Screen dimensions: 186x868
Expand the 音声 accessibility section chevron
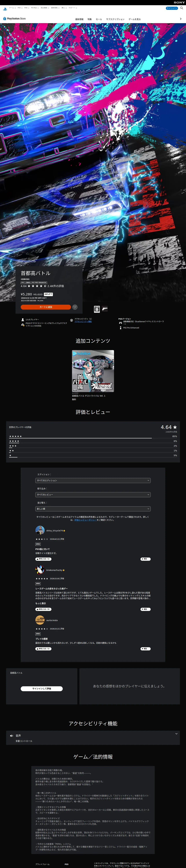pyautogui.click(x=176, y=734)
